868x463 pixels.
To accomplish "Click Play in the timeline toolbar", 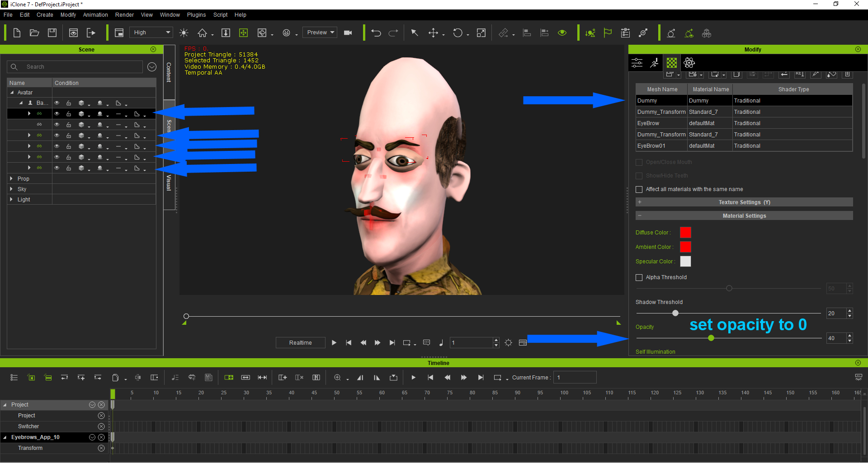I will tap(413, 378).
